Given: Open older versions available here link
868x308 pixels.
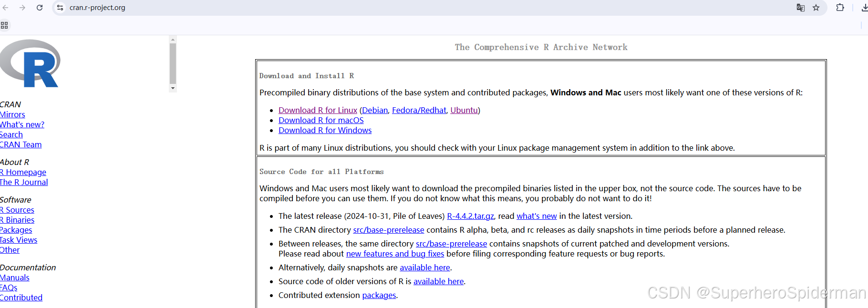Looking at the screenshot, I should pos(439,281).
